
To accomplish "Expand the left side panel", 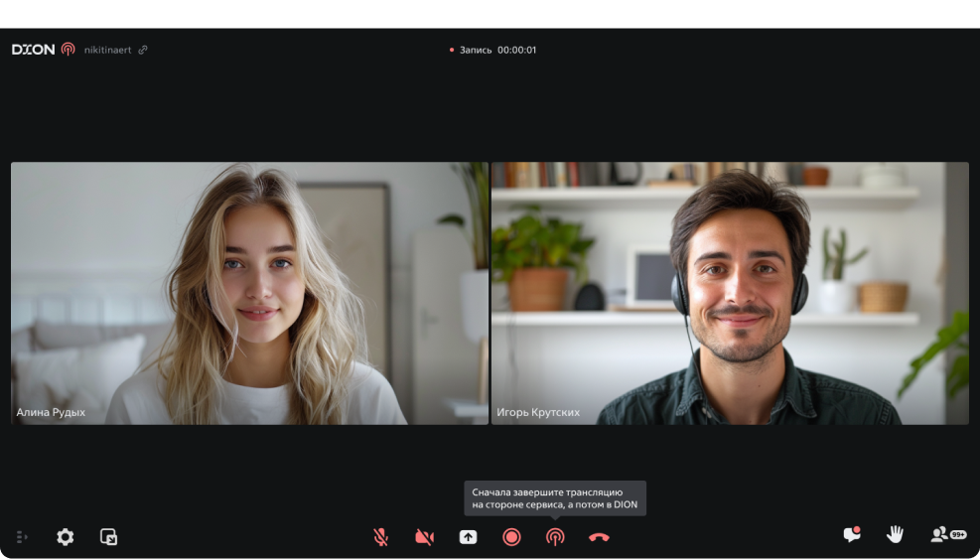I will coord(22,537).
